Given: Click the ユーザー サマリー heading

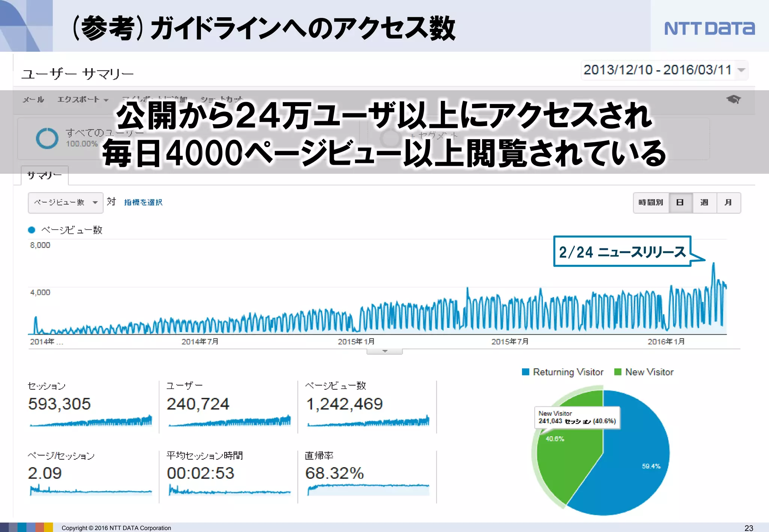Looking at the screenshot, I should (77, 74).
